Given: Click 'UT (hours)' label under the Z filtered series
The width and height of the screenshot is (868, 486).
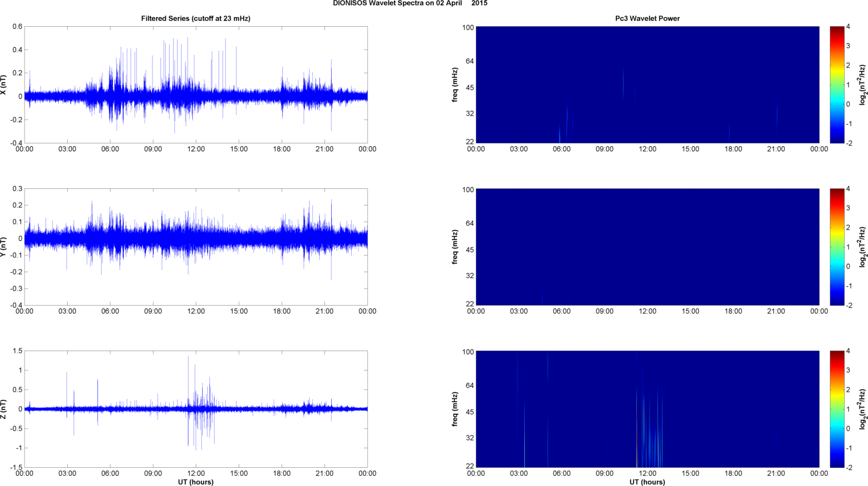Looking at the screenshot, I should pyautogui.click(x=196, y=482).
